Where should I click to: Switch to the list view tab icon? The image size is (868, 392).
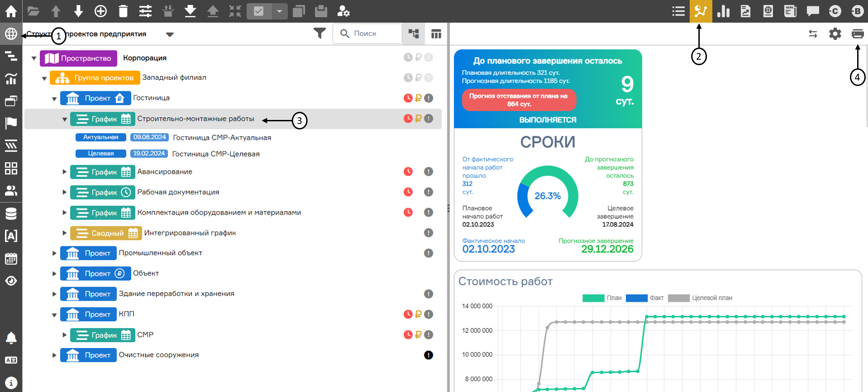[678, 11]
